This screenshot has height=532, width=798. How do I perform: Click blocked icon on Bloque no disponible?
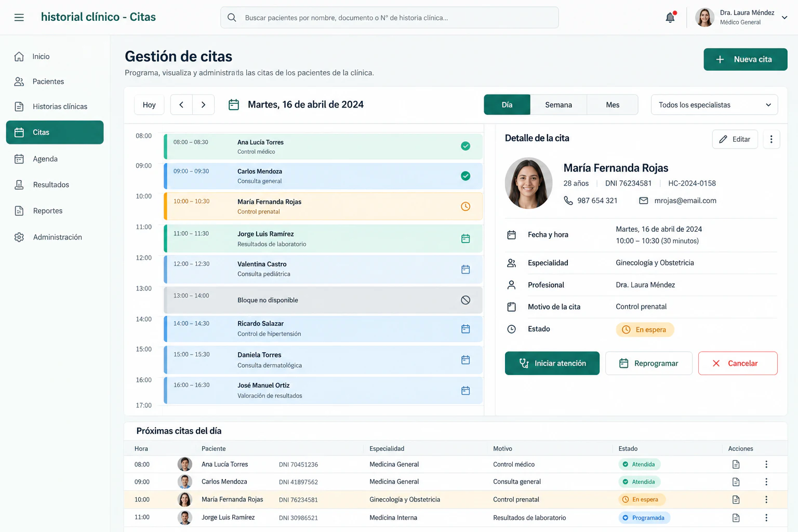[x=465, y=300]
